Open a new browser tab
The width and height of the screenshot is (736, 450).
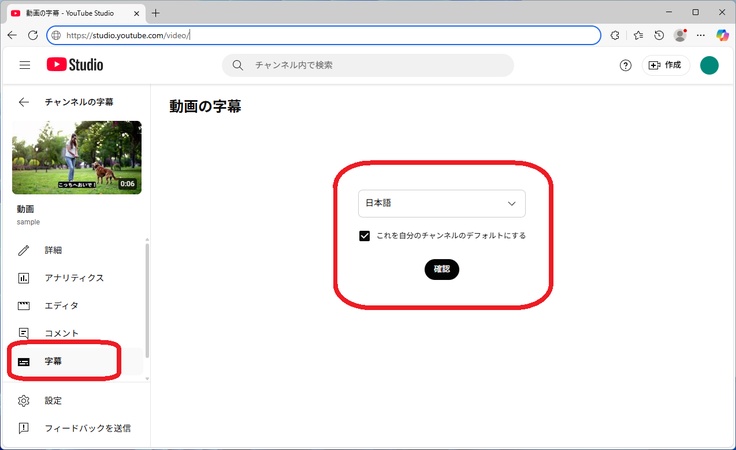(156, 13)
